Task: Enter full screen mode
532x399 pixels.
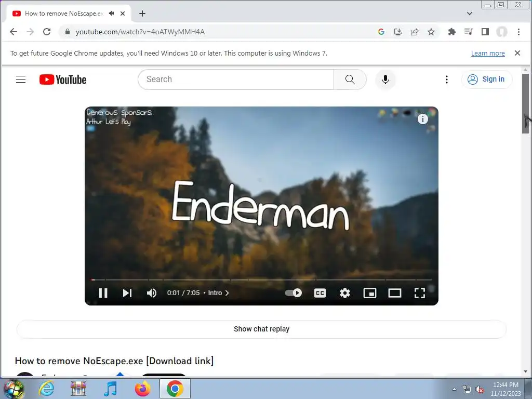Action: pos(420,293)
